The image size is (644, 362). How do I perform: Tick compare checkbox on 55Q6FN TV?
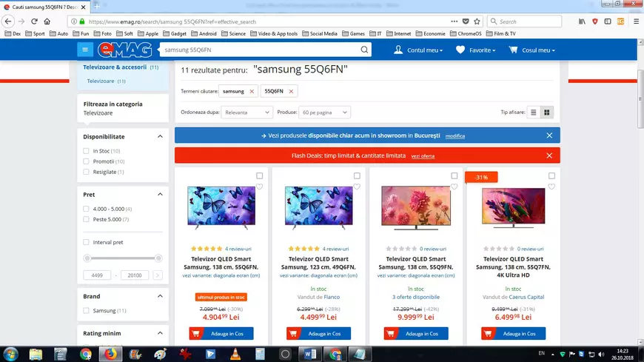pos(260,176)
